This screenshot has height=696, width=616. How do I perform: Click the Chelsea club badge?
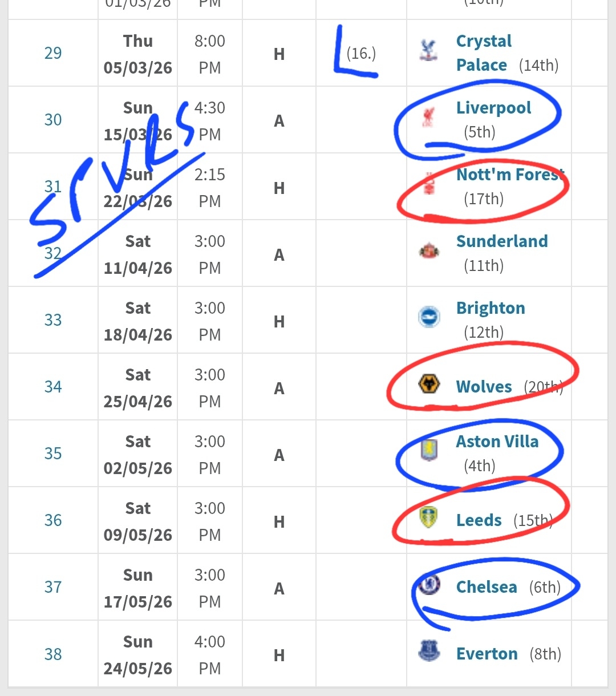pyautogui.click(x=428, y=585)
